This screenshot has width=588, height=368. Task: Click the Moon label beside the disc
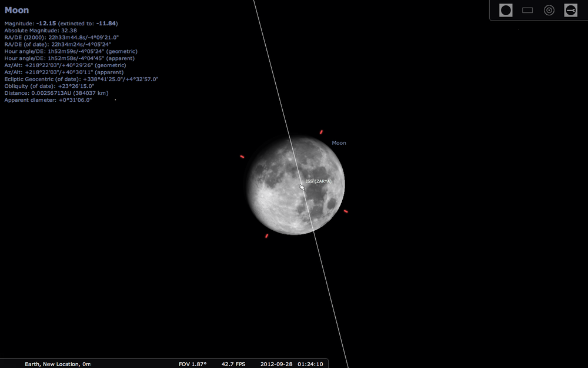tap(339, 142)
